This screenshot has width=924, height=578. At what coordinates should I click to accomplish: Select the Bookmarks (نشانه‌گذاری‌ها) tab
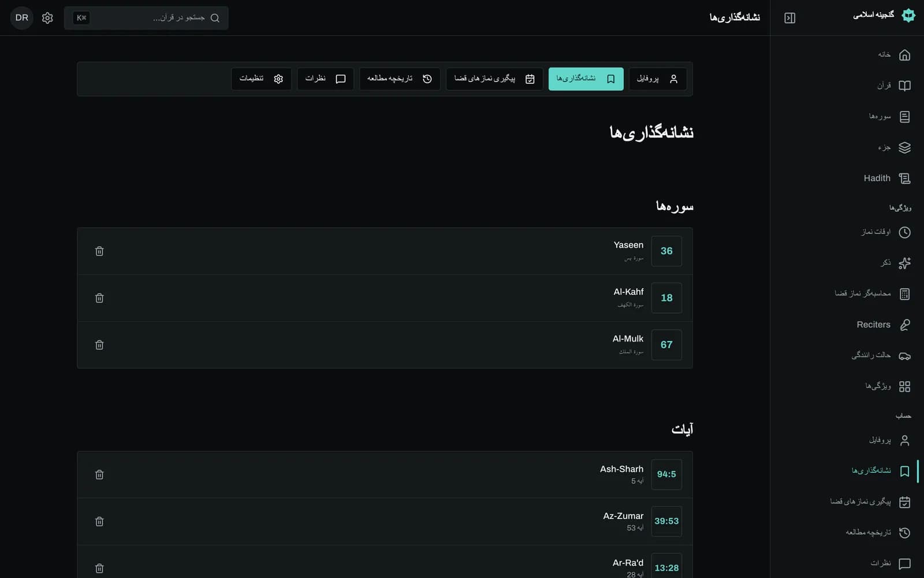point(586,79)
